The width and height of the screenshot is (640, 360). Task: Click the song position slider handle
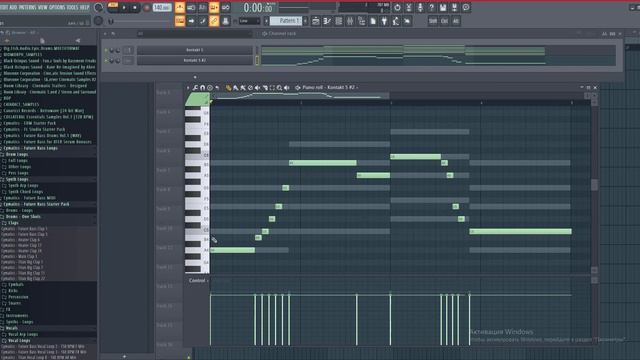(x=110, y=21)
